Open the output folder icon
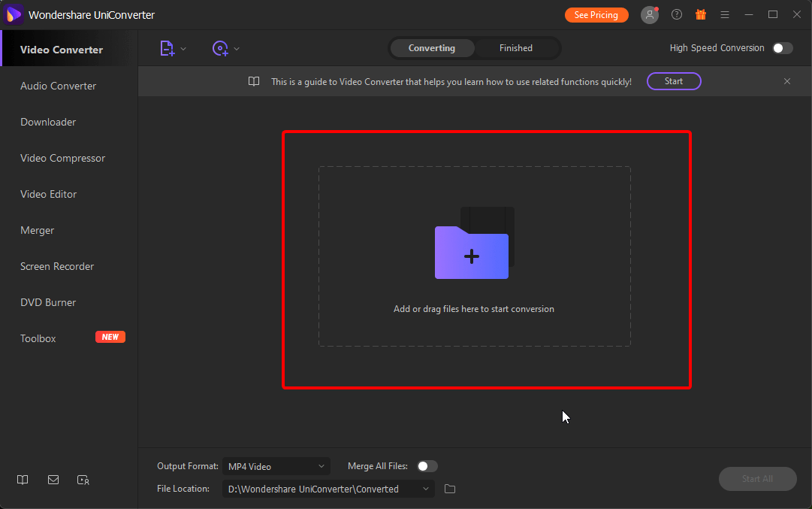This screenshot has height=509, width=812. [449, 488]
